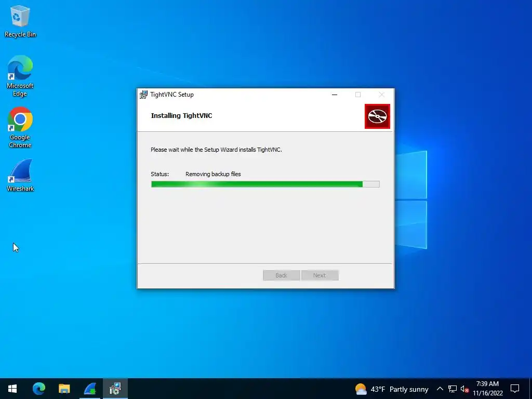Open the Recycle Bin desktop icon

click(20, 21)
